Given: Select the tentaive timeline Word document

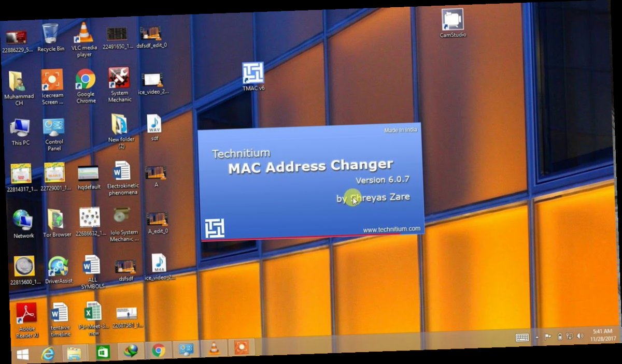Looking at the screenshot, I should pyautogui.click(x=60, y=319).
